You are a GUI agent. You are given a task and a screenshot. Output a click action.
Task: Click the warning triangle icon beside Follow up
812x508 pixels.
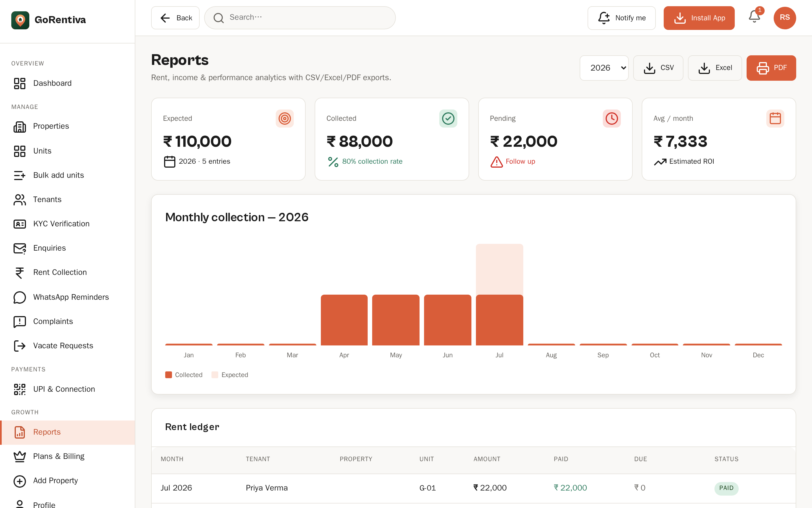pos(496,162)
